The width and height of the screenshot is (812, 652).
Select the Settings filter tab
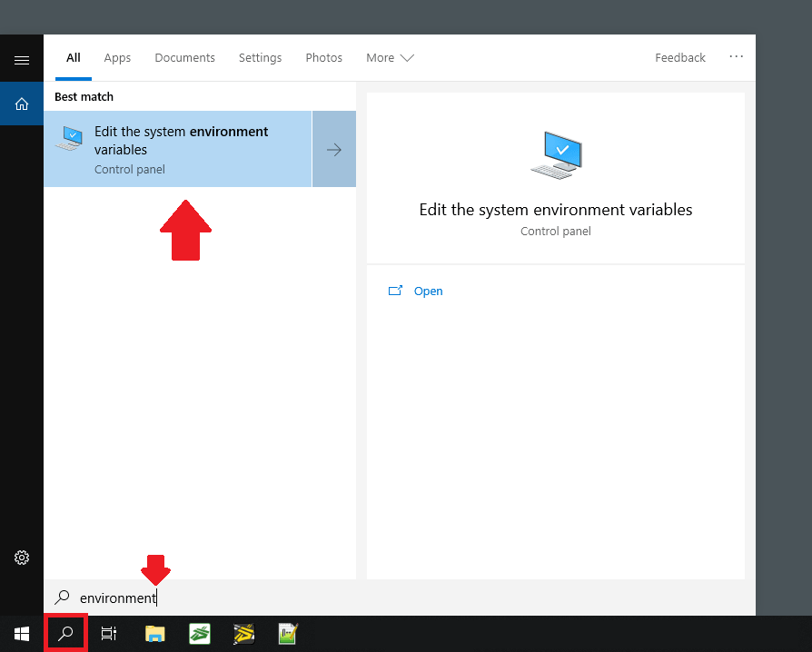260,58
